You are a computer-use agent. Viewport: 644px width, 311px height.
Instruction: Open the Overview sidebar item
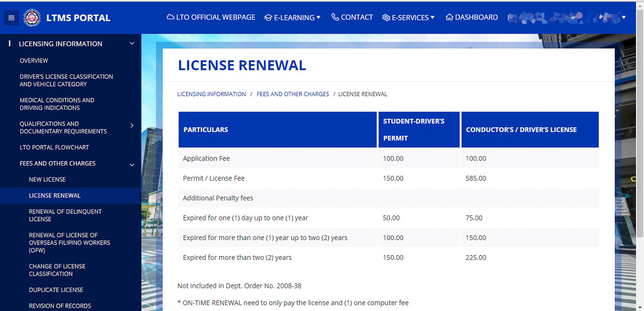coord(34,60)
